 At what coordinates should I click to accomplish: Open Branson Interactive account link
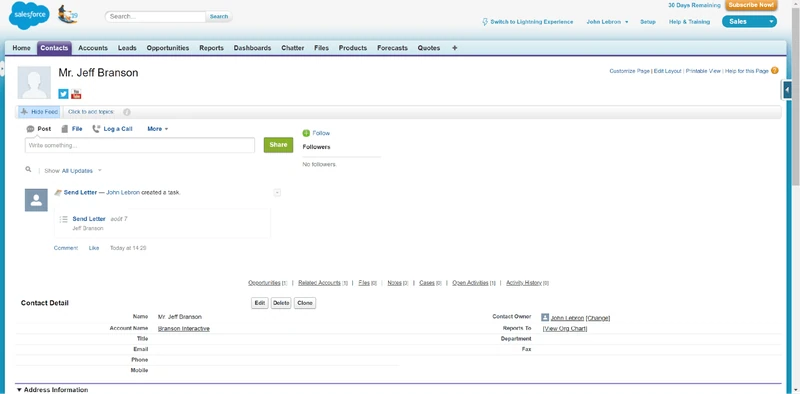click(184, 329)
